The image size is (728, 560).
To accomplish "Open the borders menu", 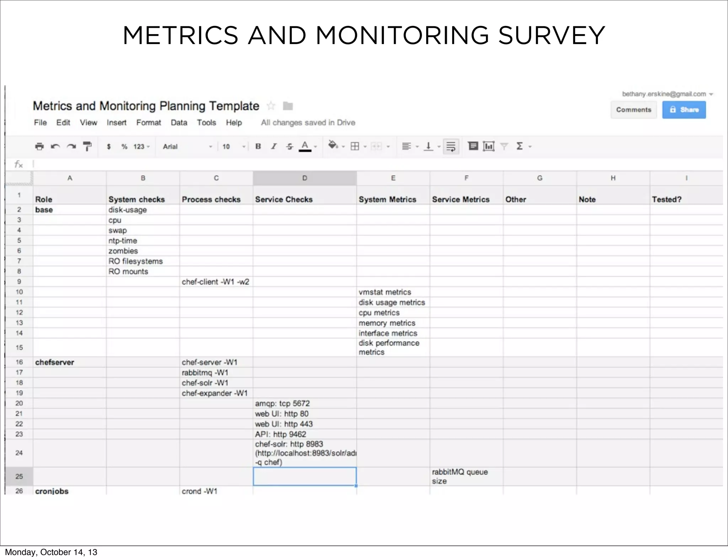I will click(x=358, y=146).
